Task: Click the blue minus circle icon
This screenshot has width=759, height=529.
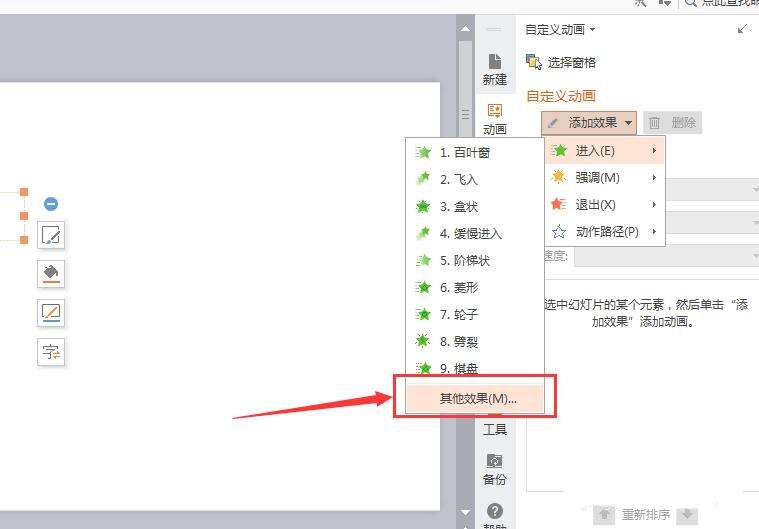Action: [51, 204]
